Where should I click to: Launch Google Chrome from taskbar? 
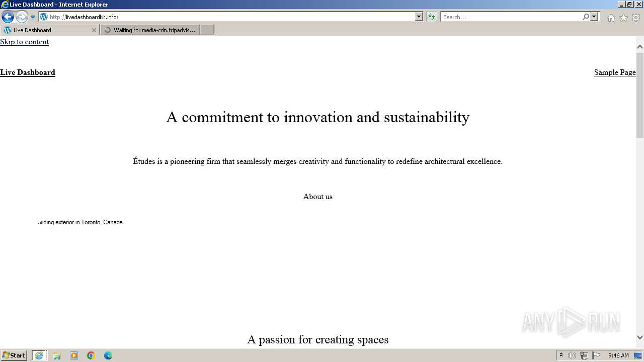click(91, 355)
